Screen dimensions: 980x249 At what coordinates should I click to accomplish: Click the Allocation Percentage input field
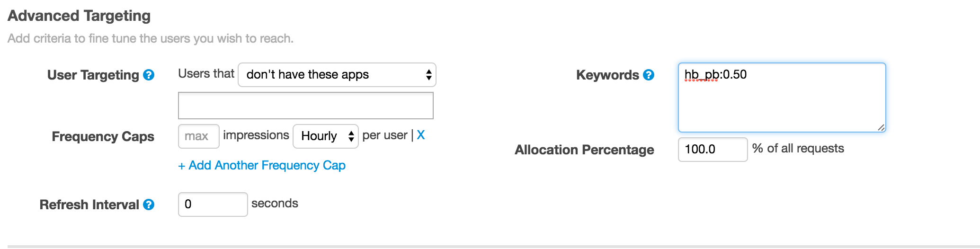click(713, 150)
